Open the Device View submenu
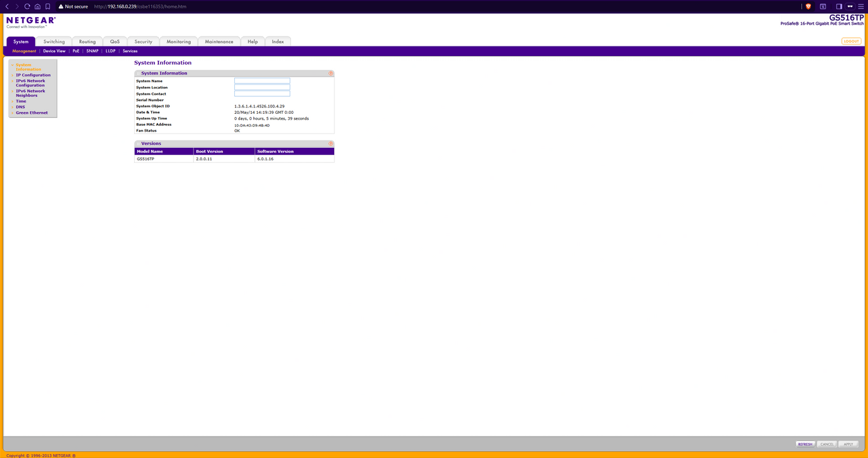 click(54, 51)
